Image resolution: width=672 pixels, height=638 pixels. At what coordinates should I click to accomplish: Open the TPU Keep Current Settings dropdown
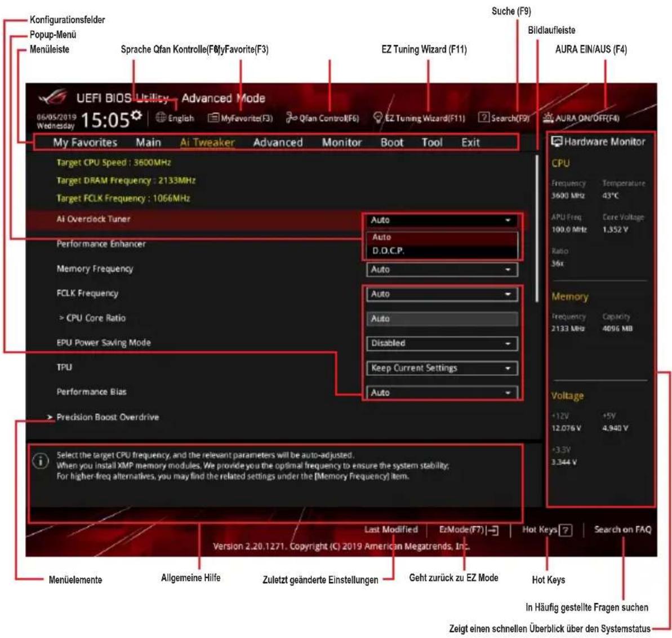pos(442,368)
